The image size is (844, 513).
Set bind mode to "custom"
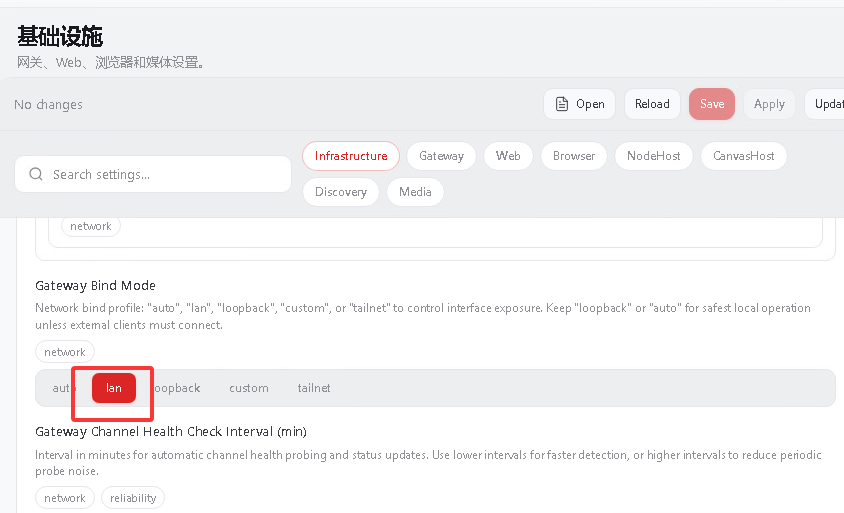(249, 388)
